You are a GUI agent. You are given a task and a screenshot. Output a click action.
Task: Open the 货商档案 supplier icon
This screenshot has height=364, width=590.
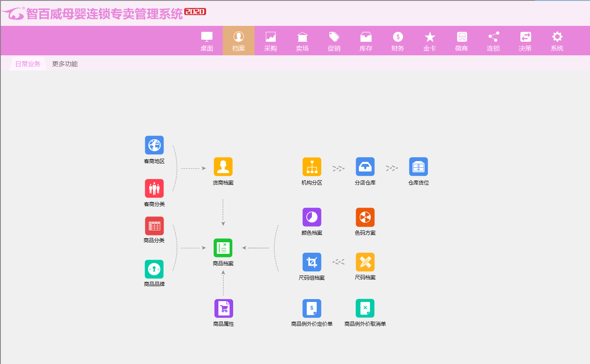pos(223,167)
